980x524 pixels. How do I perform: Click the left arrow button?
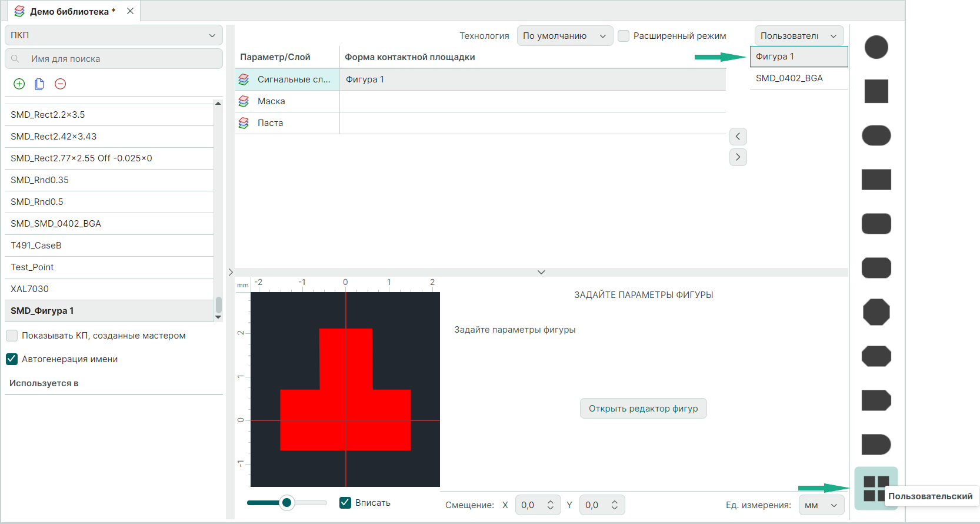coord(738,137)
